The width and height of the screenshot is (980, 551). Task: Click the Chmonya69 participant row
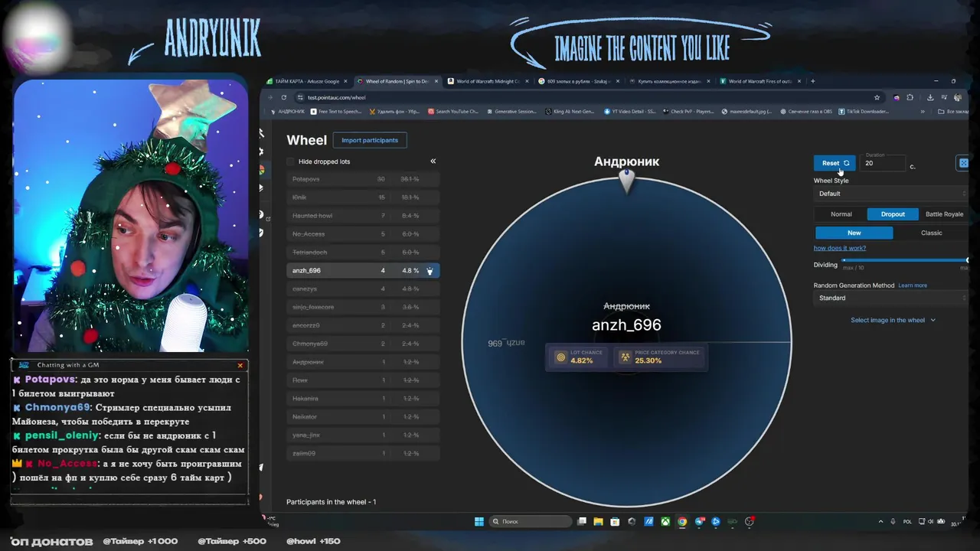coord(363,344)
